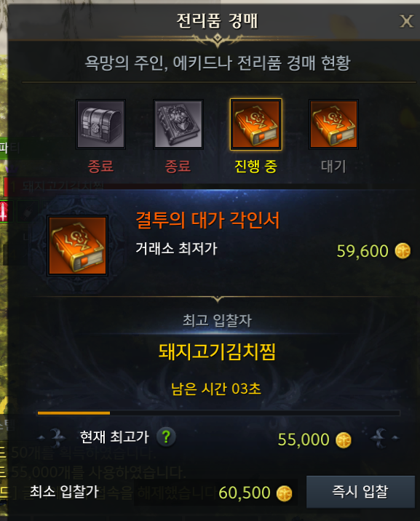Open the green question mark help icon
420x521 pixels.
click(166, 437)
